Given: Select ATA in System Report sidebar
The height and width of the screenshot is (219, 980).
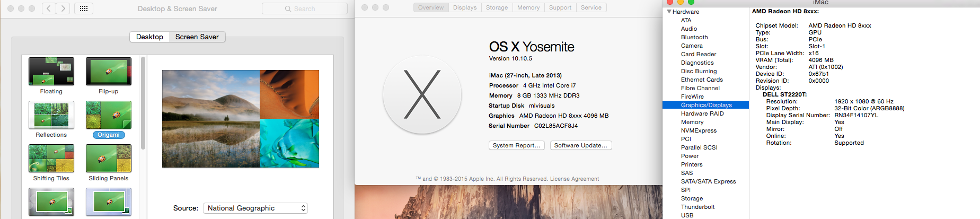Looking at the screenshot, I should [x=686, y=20].
